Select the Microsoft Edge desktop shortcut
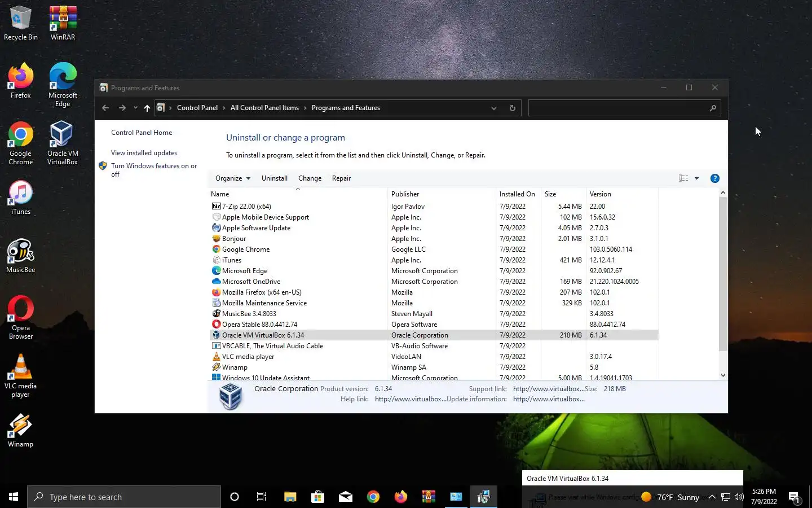The image size is (812, 508). pos(63,85)
